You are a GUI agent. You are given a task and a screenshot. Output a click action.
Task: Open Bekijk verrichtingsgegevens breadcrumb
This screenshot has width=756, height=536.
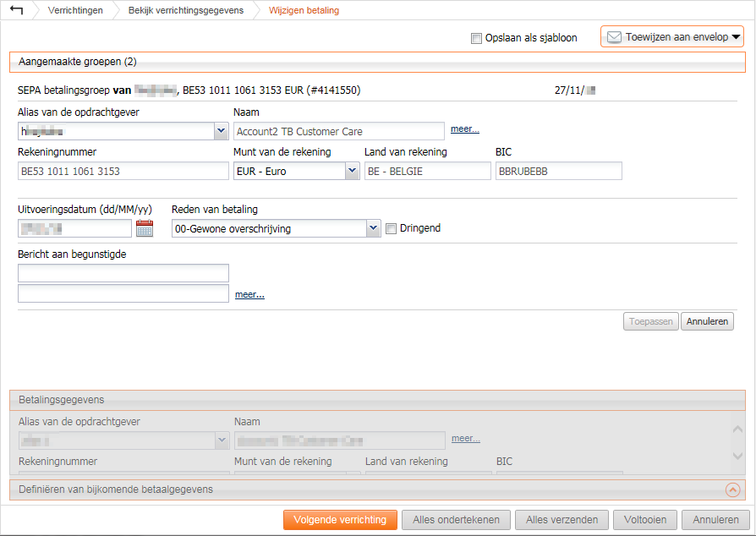tap(185, 11)
